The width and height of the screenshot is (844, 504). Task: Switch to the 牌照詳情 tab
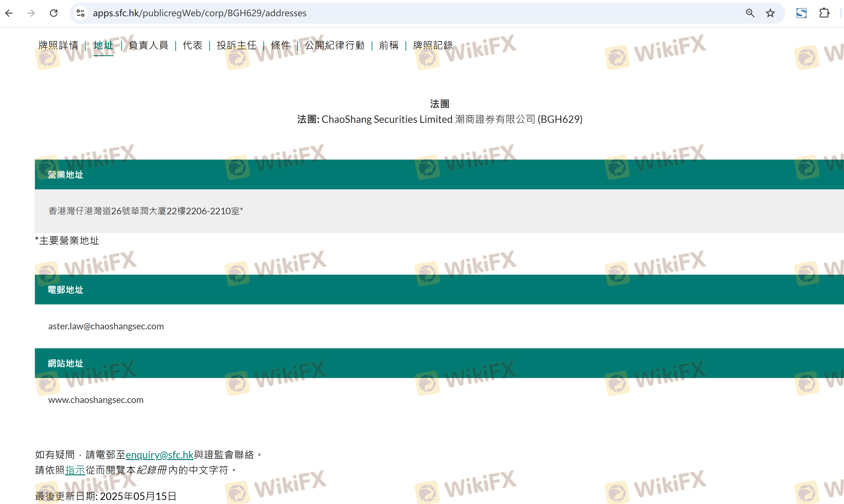point(58,45)
